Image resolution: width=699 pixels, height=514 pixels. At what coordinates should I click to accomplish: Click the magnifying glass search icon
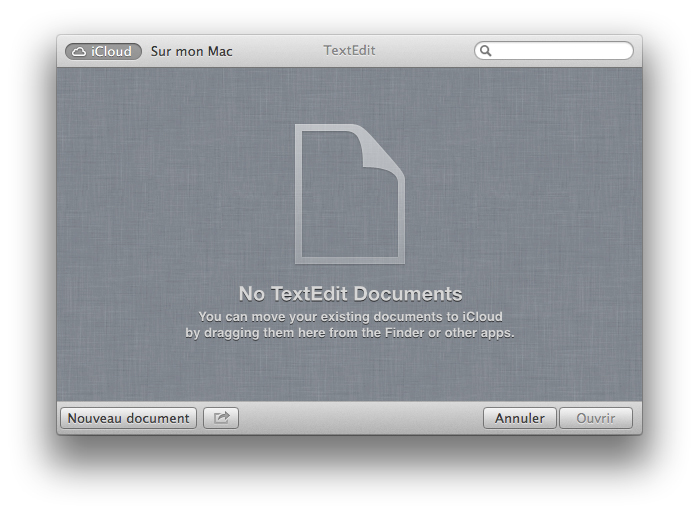[486, 51]
